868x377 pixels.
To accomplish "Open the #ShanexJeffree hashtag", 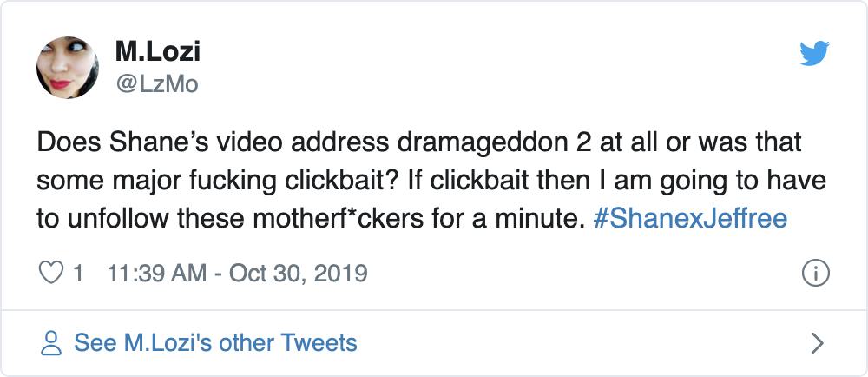I will (690, 217).
